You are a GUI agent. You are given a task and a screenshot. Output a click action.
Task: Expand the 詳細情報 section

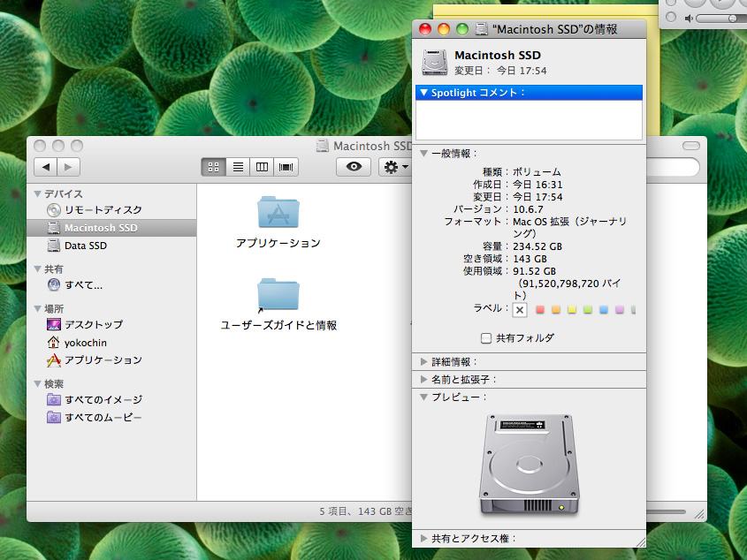[423, 362]
